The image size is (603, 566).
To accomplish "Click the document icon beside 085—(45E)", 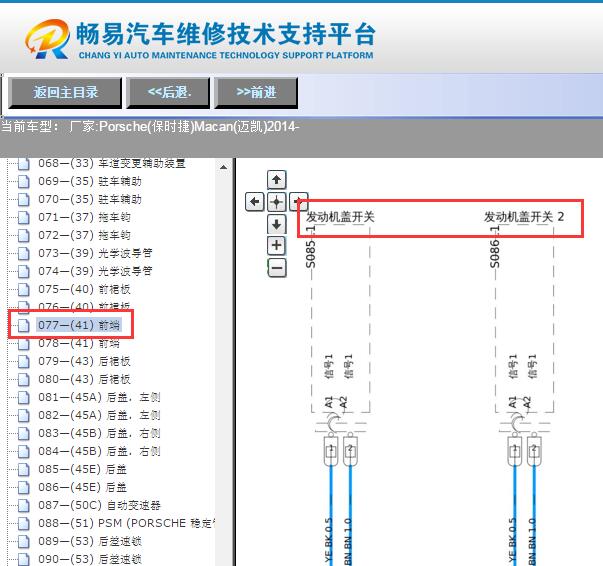I will coord(23,470).
